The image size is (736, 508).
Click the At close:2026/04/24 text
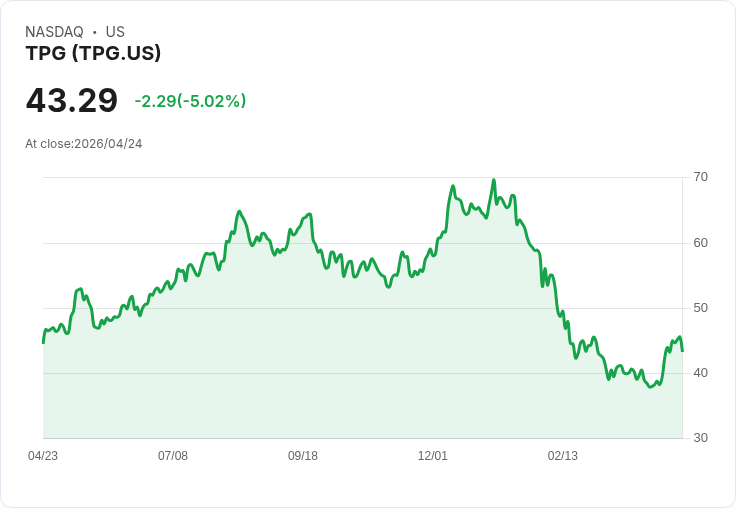tap(84, 144)
